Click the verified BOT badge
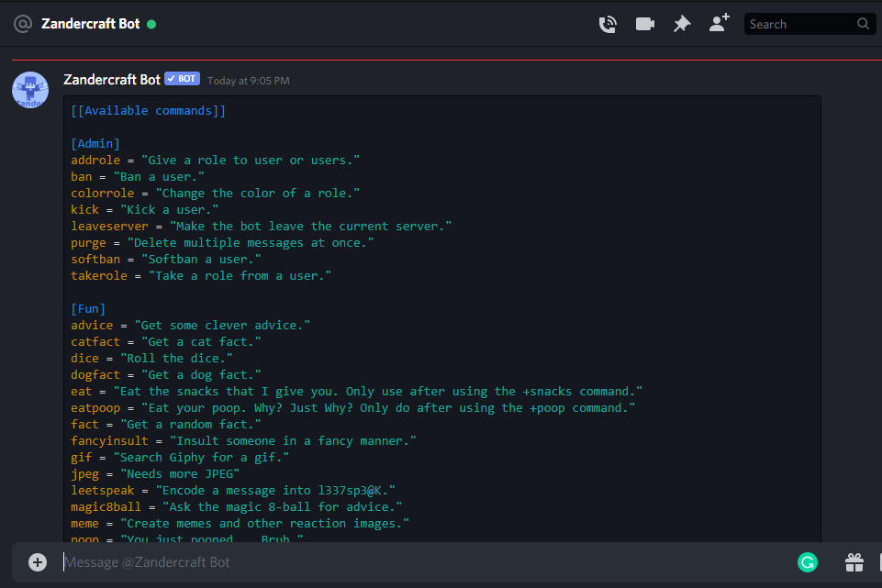Image resolution: width=882 pixels, height=588 pixels. (x=183, y=79)
